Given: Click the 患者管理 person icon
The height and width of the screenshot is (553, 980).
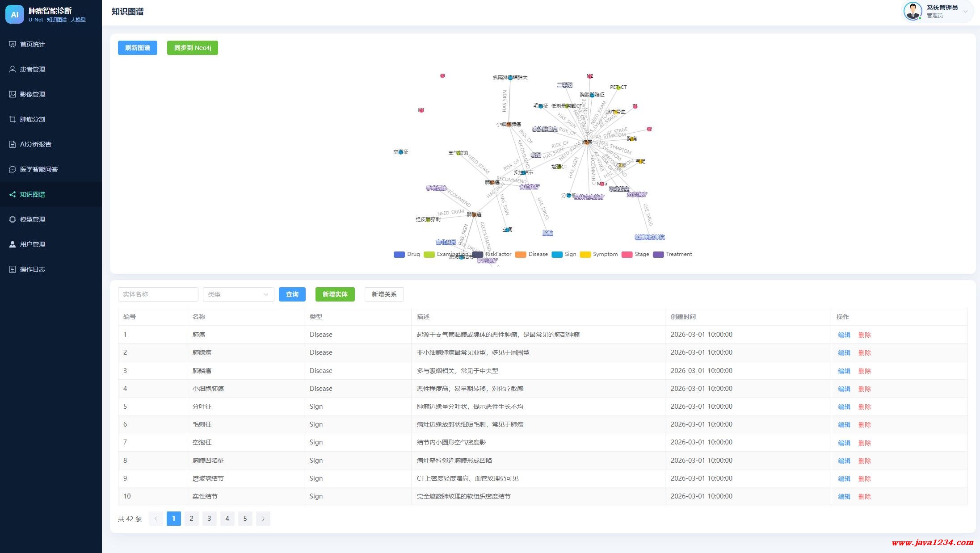Looking at the screenshot, I should point(13,69).
